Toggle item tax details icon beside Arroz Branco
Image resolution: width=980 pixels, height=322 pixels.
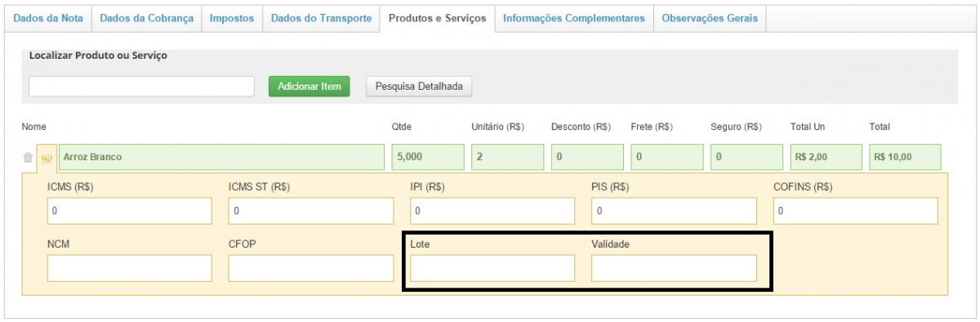coord(47,159)
